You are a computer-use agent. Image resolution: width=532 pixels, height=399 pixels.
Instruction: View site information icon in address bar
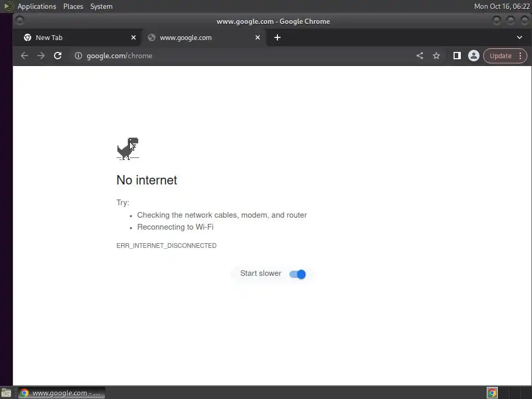(x=78, y=56)
